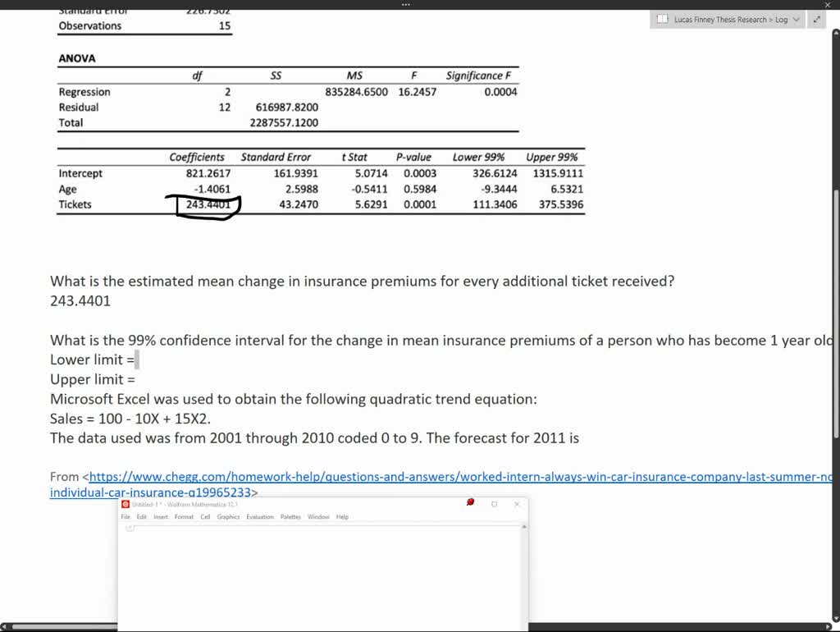
Task: Open Format menu in Mathematica window
Action: pyautogui.click(x=184, y=517)
